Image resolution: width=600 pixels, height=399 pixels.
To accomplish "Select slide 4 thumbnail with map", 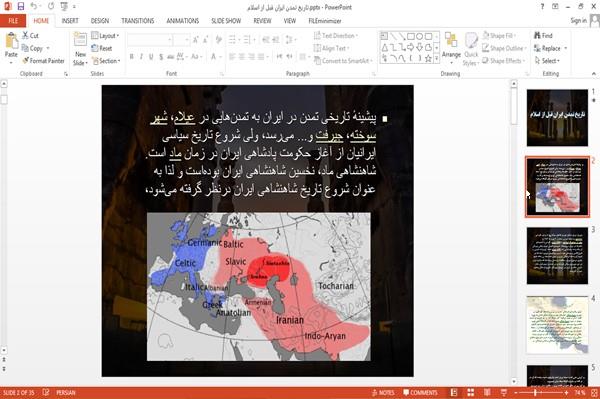I will [557, 325].
